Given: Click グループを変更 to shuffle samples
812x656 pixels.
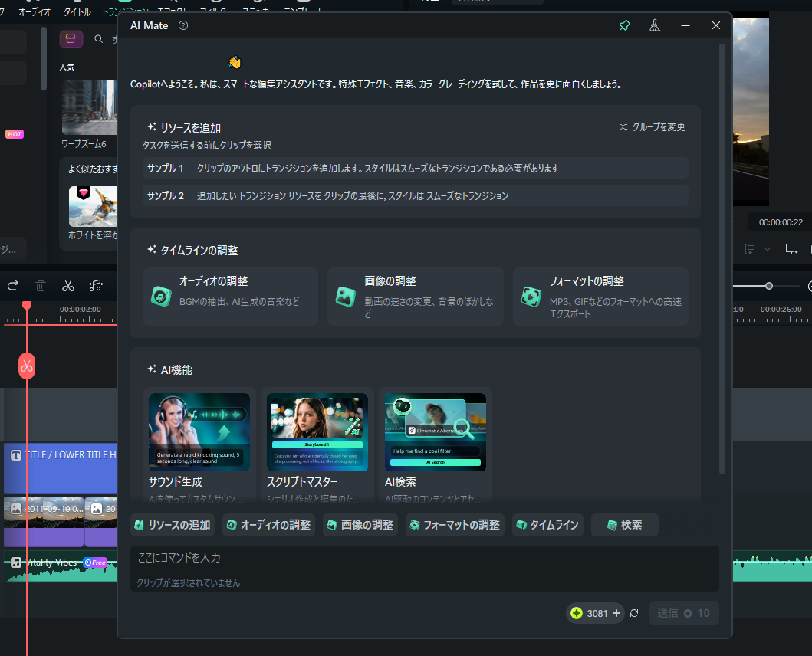Looking at the screenshot, I should (652, 127).
